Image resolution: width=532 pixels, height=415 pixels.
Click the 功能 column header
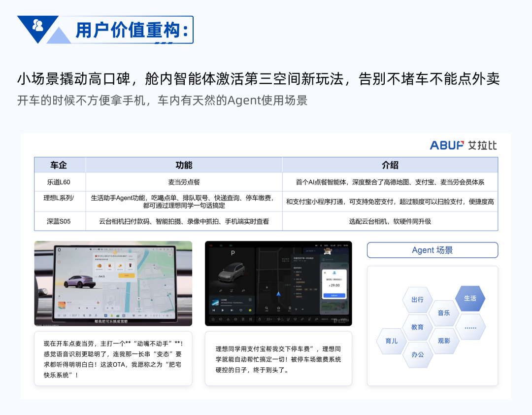[184, 165]
